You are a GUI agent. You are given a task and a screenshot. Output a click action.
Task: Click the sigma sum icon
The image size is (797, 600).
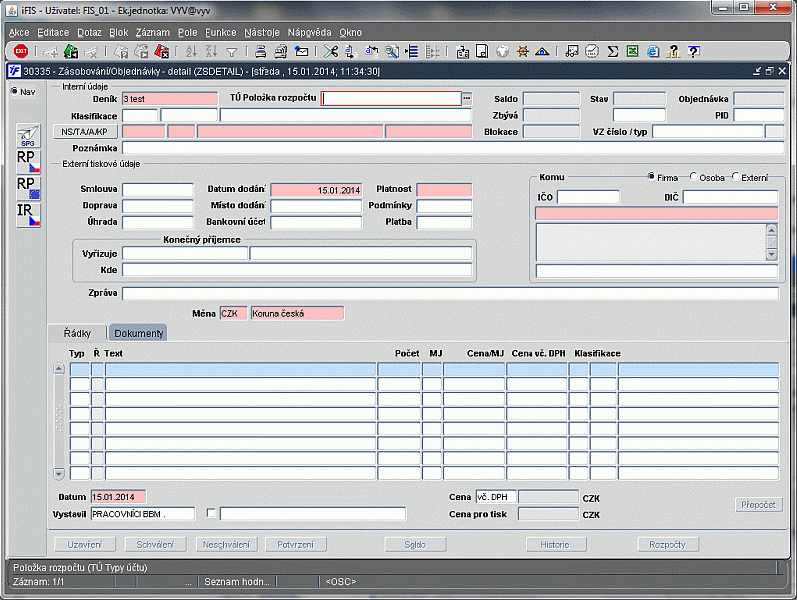click(x=612, y=51)
